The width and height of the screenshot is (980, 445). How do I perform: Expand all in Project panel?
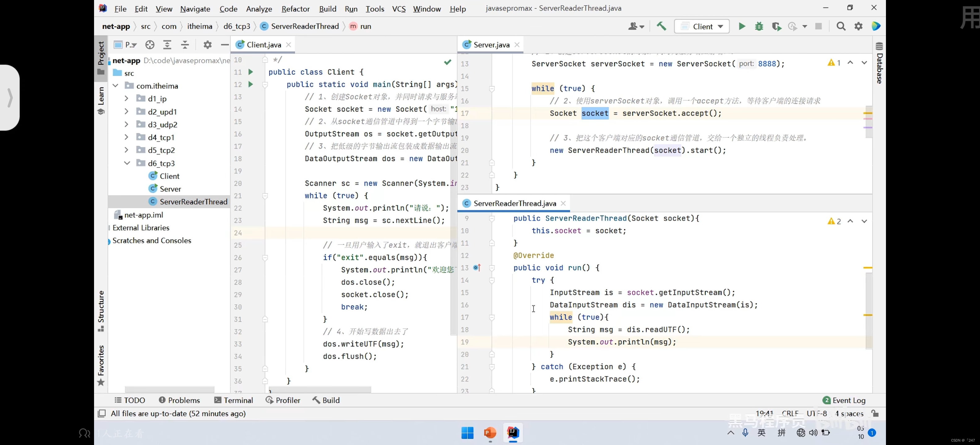pyautogui.click(x=167, y=45)
